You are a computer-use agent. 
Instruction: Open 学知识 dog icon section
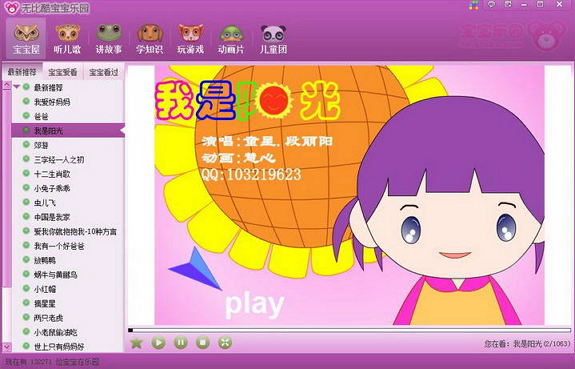click(150, 39)
